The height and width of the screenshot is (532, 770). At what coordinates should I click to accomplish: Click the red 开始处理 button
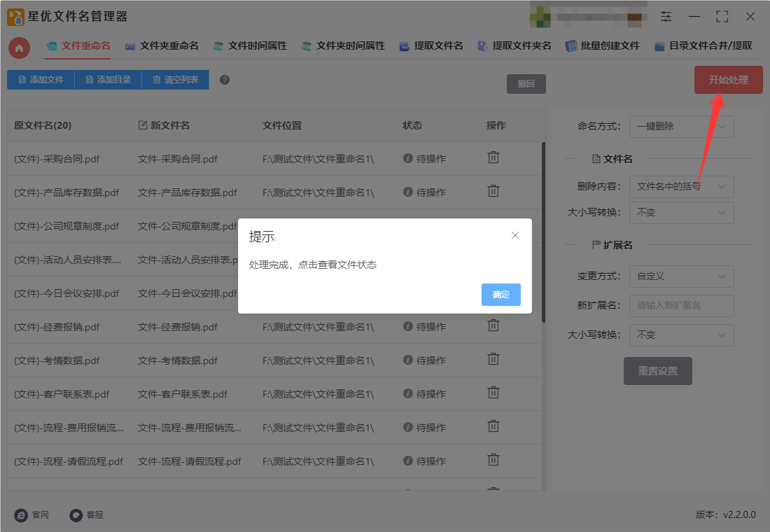728,80
